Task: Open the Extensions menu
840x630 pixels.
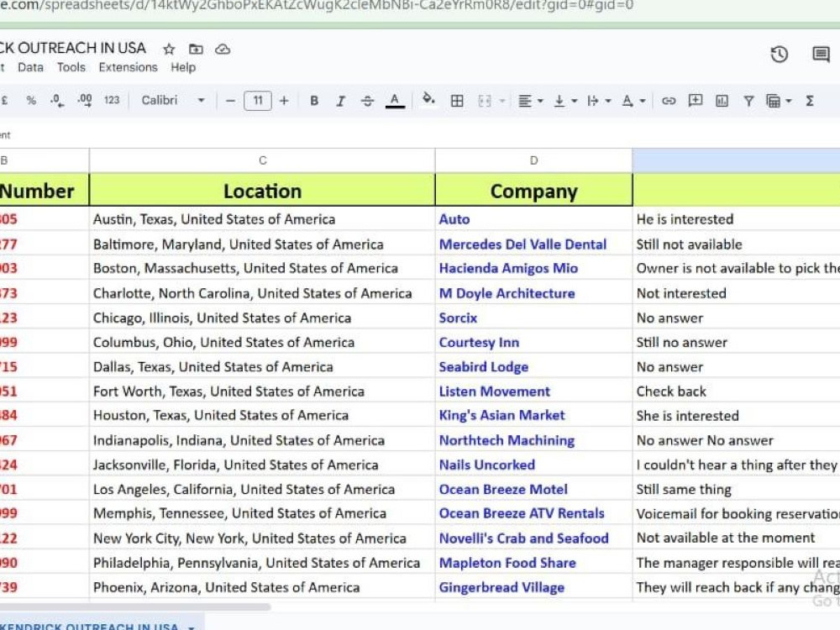Action: click(128, 67)
